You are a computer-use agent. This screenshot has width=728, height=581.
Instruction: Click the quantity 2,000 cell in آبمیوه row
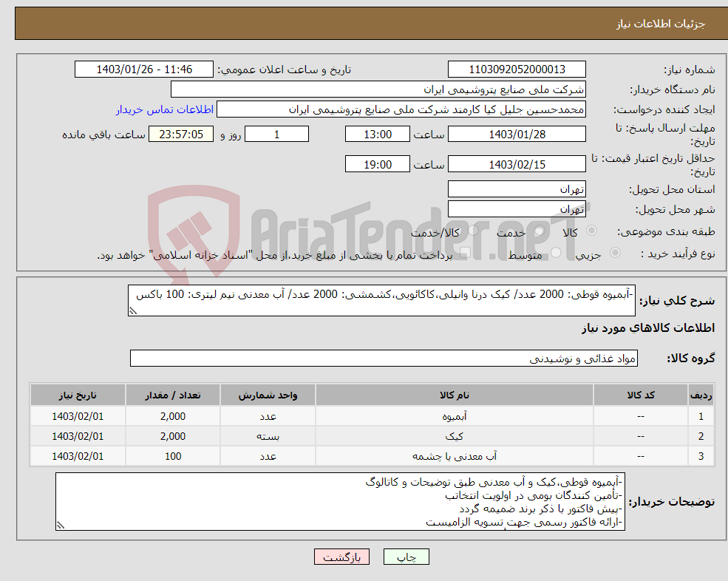point(173,416)
